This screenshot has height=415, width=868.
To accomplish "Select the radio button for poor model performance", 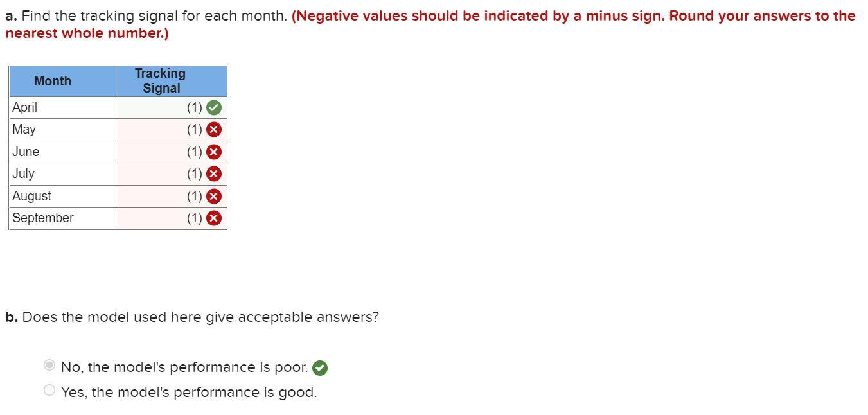I will pos(49,364).
